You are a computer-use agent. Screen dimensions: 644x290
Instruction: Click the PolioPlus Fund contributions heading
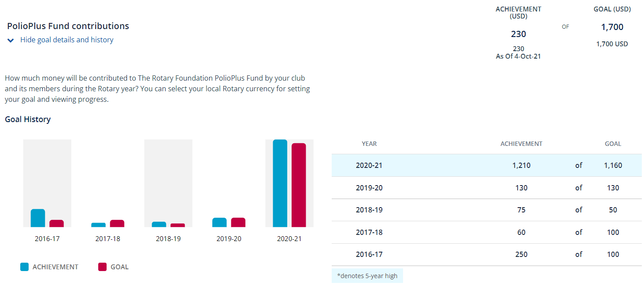pos(68,26)
